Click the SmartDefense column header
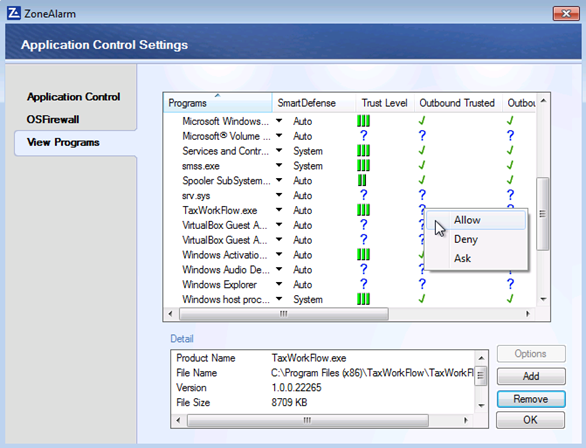The image size is (586, 448). tap(314, 103)
